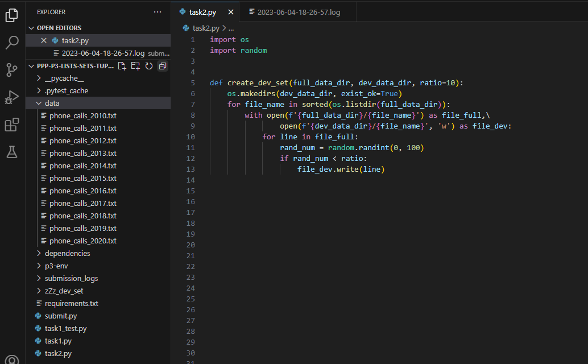Screen dimensions: 588x364
Task: Open the Search view in activity bar
Action: tap(12, 43)
